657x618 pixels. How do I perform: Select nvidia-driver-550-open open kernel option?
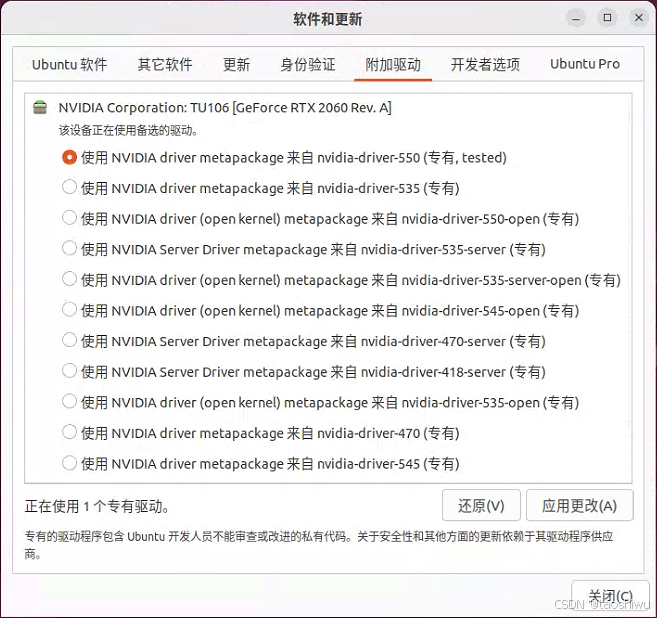click(69, 218)
